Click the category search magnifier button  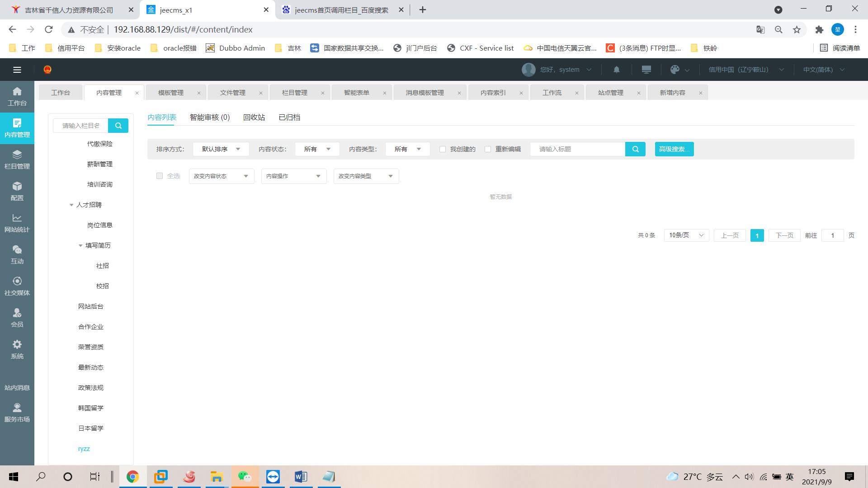[118, 126]
